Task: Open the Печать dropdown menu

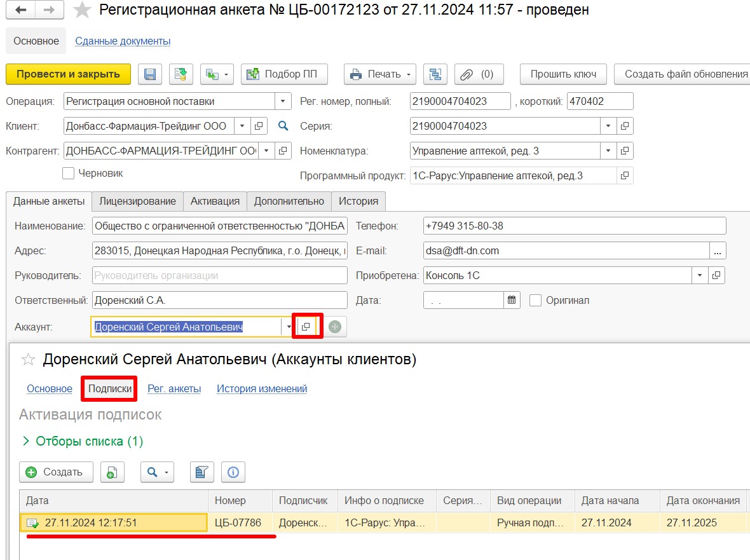Action: coord(380,74)
